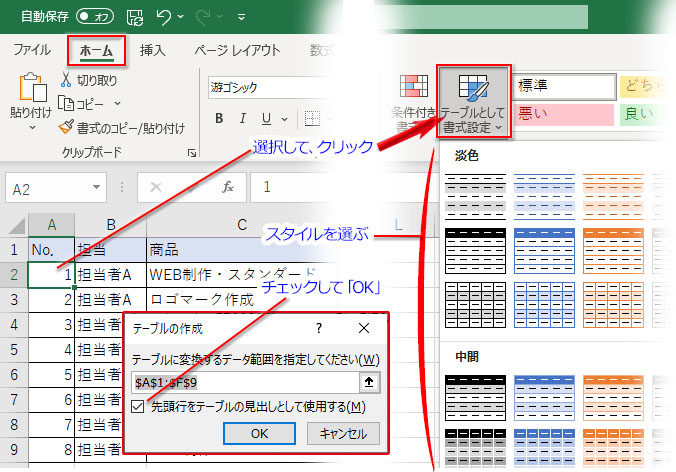Choose orange gridded 淡色 style, third row
This screenshot has width=676, height=472.
[x=613, y=305]
